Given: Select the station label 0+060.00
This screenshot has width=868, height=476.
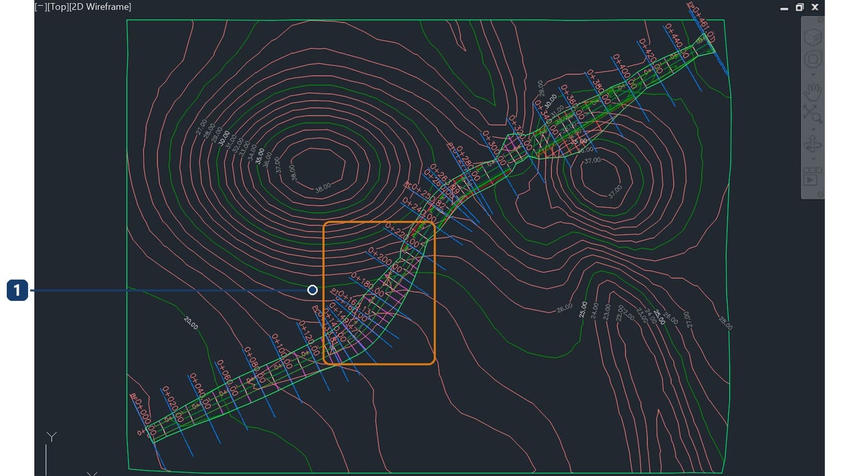Looking at the screenshot, I should pyautogui.click(x=226, y=377).
